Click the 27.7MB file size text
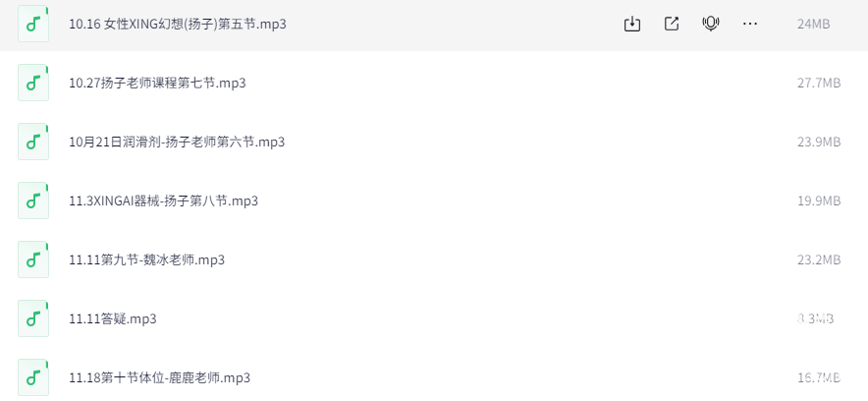The height and width of the screenshot is (401, 868). [x=818, y=83]
